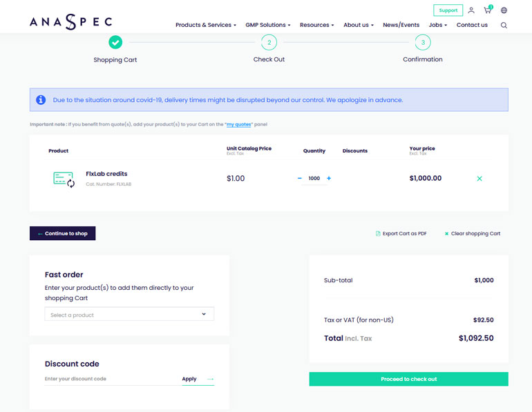
Task: Click step 2 Check Out circle
Action: [269, 42]
